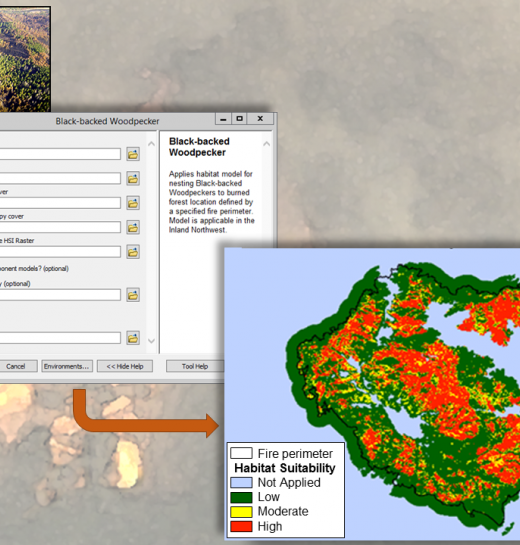Viewport: 520px width, 545px height.
Task: Click the 'py cover' input field
Action: coord(60,227)
